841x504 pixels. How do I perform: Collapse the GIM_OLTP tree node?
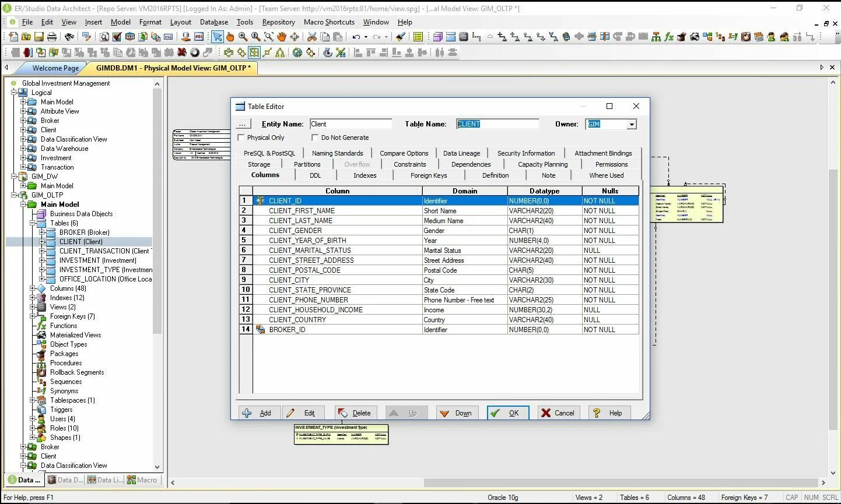pos(14,195)
